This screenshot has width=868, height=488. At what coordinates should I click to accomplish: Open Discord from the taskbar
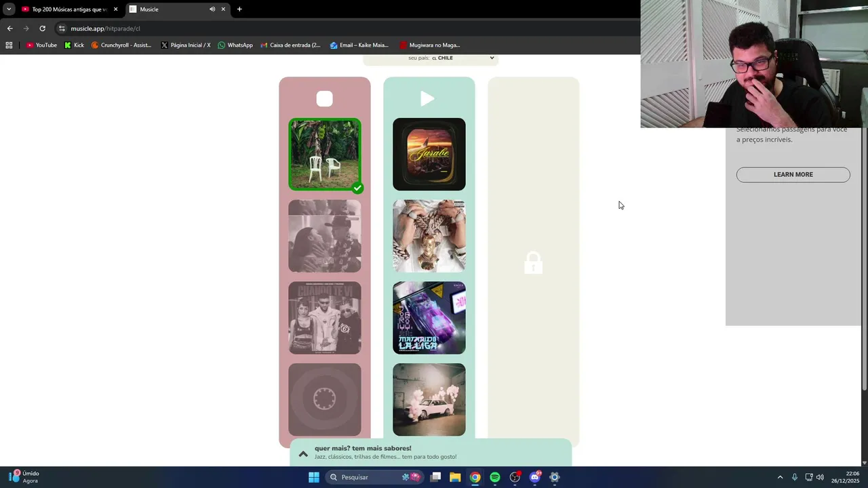[x=535, y=477]
